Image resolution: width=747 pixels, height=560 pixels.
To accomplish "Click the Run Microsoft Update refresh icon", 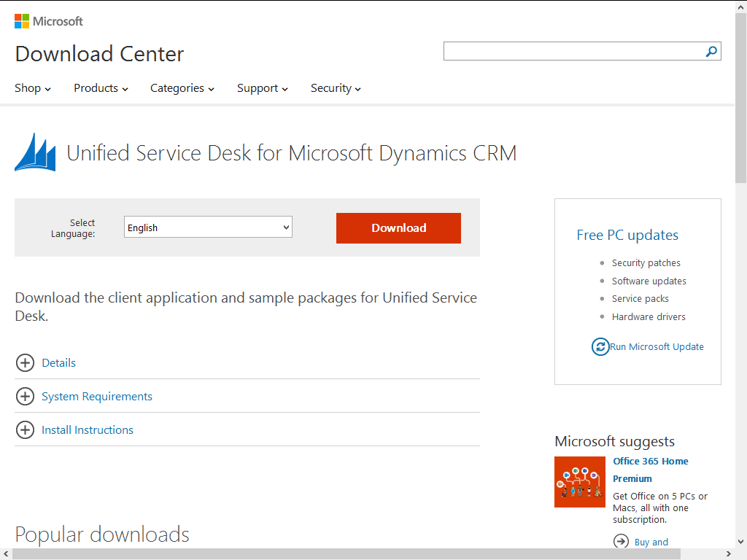I will click(x=600, y=346).
